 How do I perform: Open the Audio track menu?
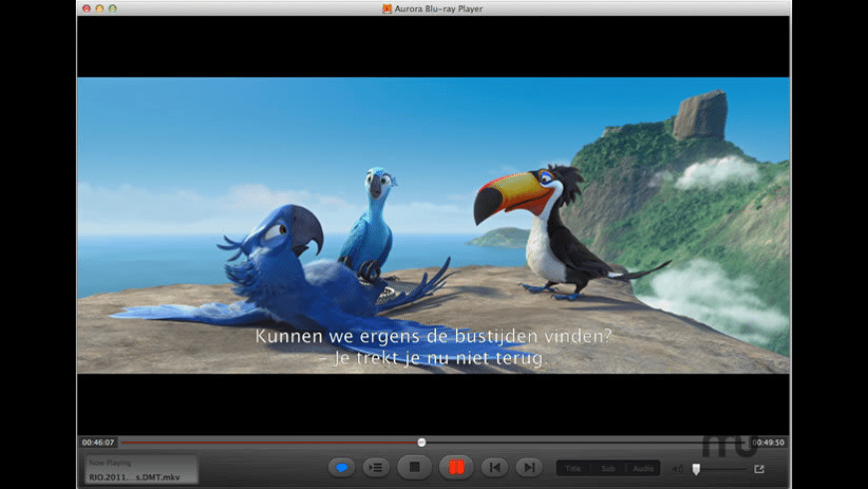(643, 468)
